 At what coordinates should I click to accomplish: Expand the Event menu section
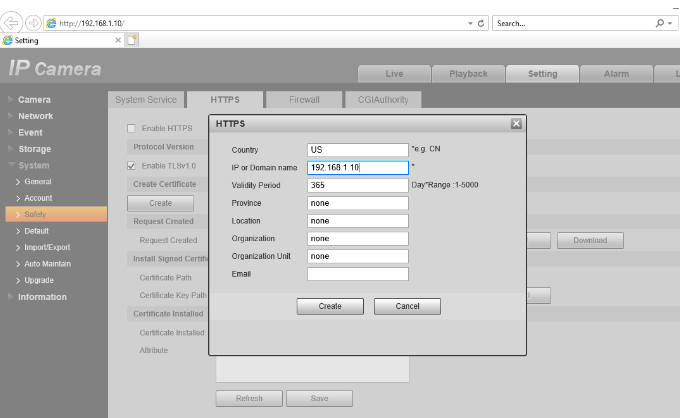click(x=30, y=133)
